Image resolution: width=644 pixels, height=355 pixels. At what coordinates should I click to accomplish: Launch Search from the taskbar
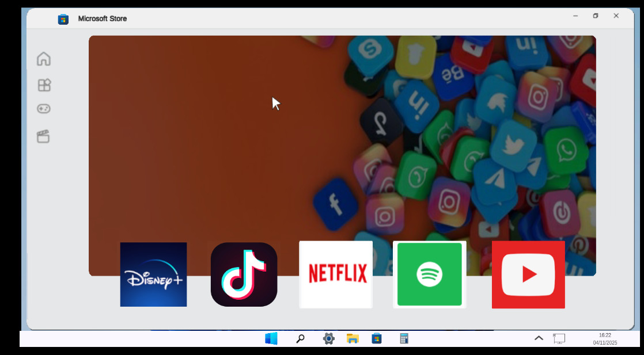coord(300,338)
